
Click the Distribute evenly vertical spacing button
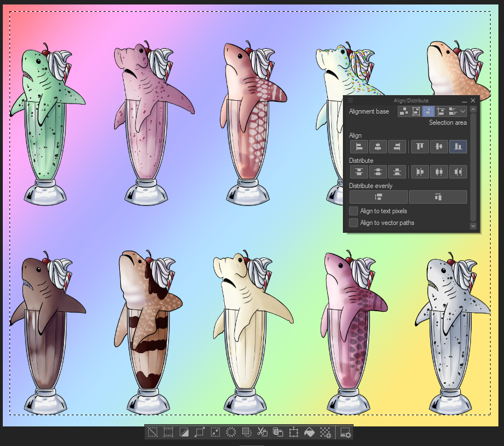(x=379, y=197)
